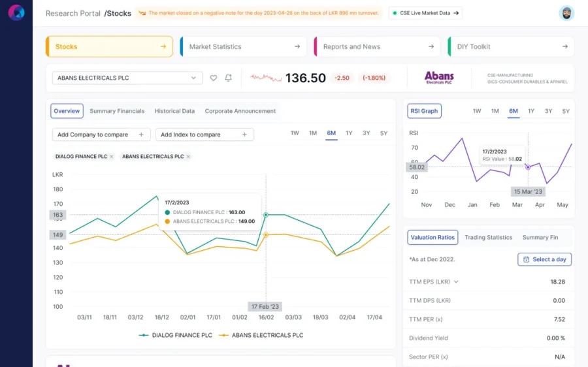This screenshot has height=367, width=588.
Task: Click the Dialog Finance marker at 163.00
Action: pyautogui.click(x=266, y=215)
